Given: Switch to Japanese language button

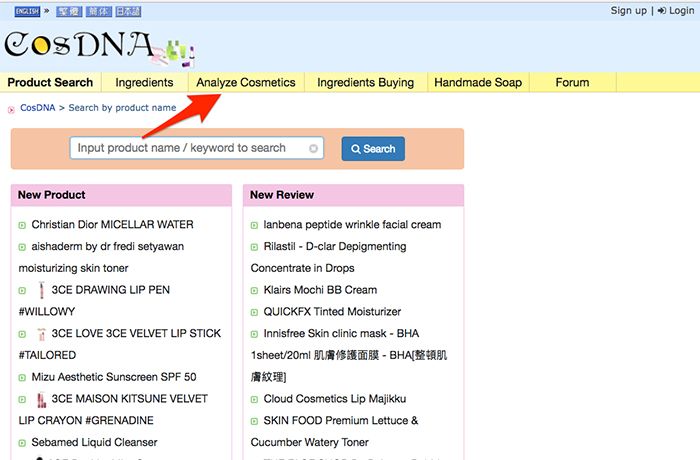Looking at the screenshot, I should 129,11.
